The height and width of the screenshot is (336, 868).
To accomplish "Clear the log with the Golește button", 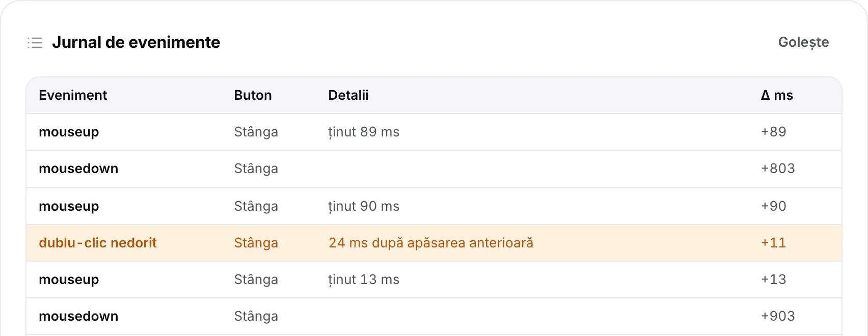I will coord(803,42).
